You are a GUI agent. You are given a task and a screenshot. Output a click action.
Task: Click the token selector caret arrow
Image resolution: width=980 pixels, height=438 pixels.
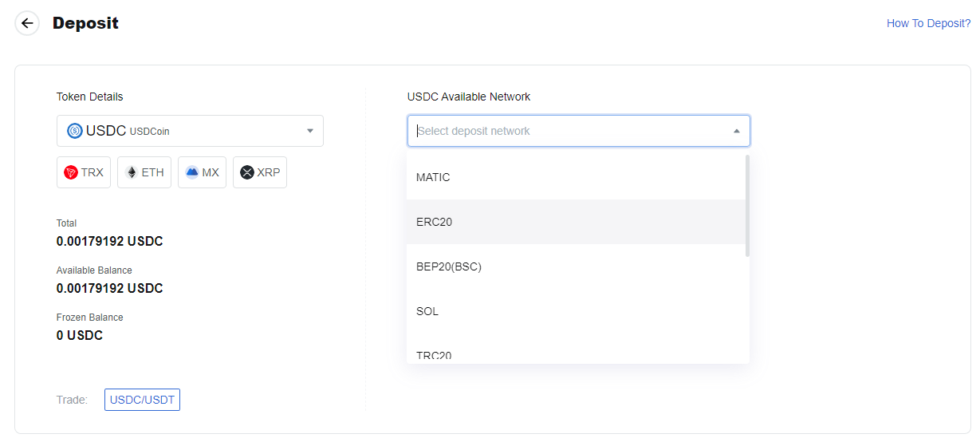(310, 131)
